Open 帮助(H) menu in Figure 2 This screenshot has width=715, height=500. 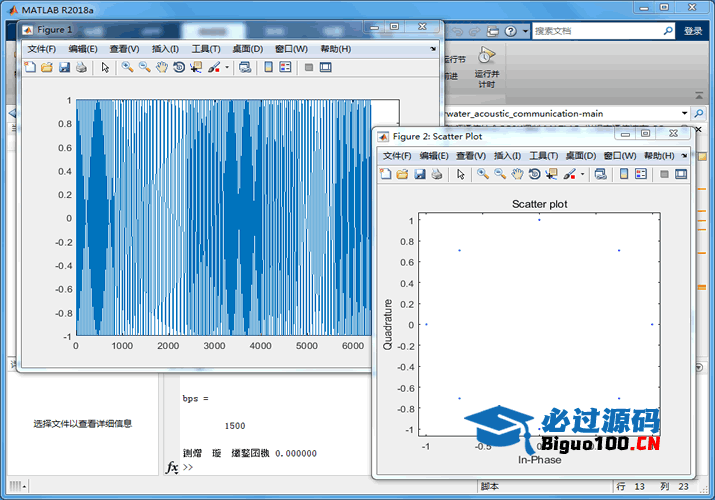click(659, 156)
